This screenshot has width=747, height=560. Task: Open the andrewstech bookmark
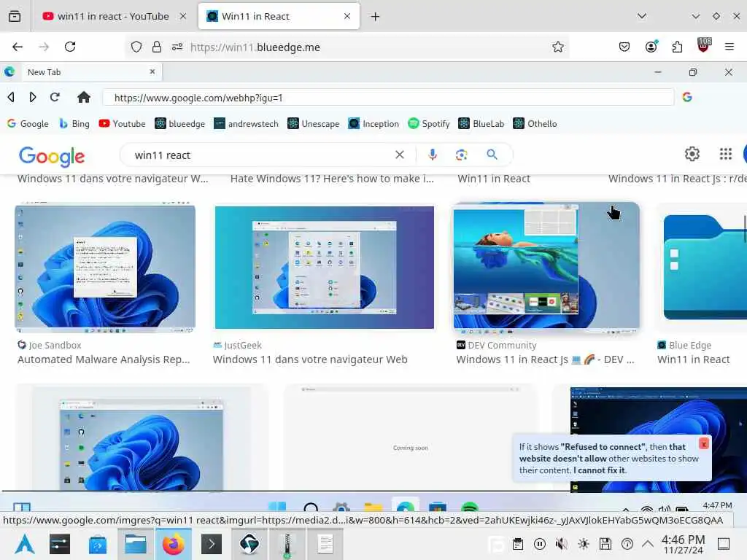(x=246, y=124)
